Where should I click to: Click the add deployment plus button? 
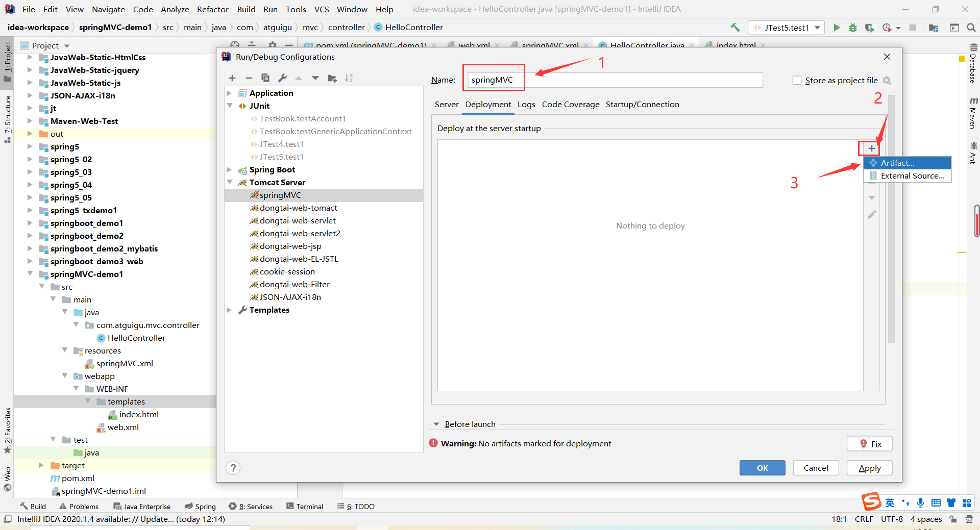(x=871, y=148)
